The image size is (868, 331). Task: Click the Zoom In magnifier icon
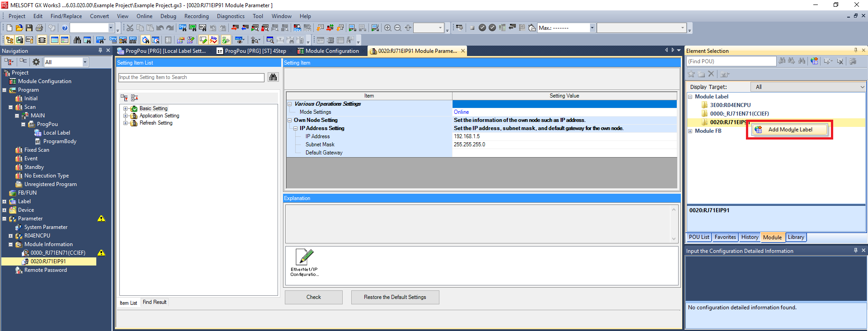tap(388, 28)
